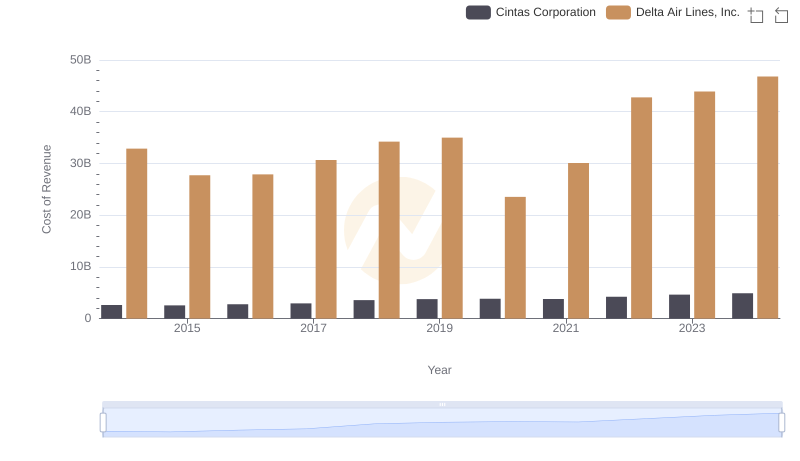800x461 pixels.
Task: Click the 30B y-axis label
Action: (81, 163)
